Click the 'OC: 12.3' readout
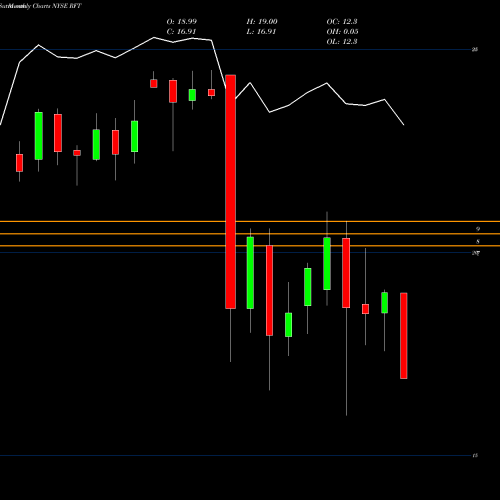This screenshot has width=500, height=500. pyautogui.click(x=342, y=22)
